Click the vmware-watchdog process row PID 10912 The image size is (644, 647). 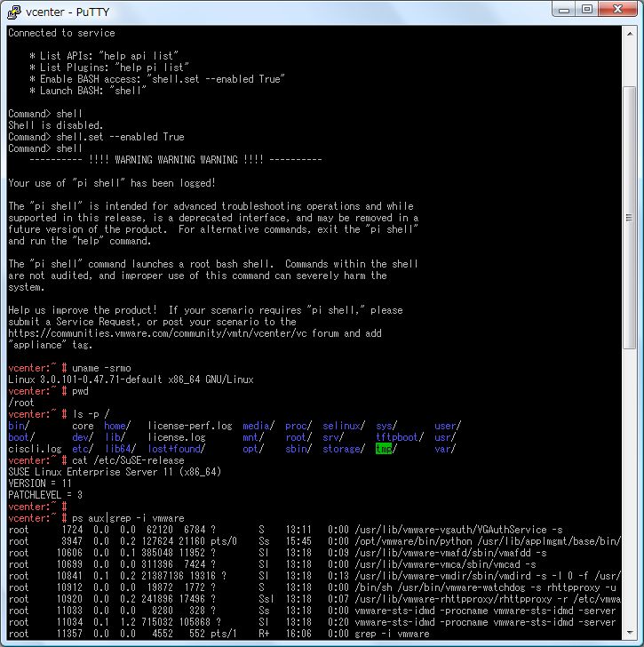tap(312, 587)
